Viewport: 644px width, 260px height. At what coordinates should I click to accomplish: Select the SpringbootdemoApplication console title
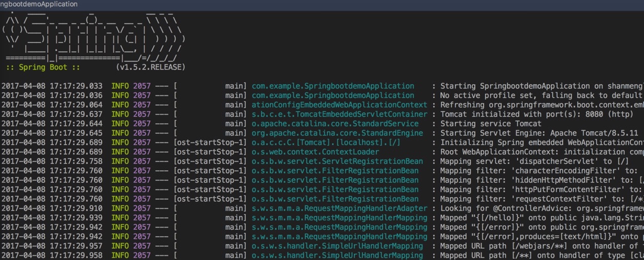pos(39,4)
